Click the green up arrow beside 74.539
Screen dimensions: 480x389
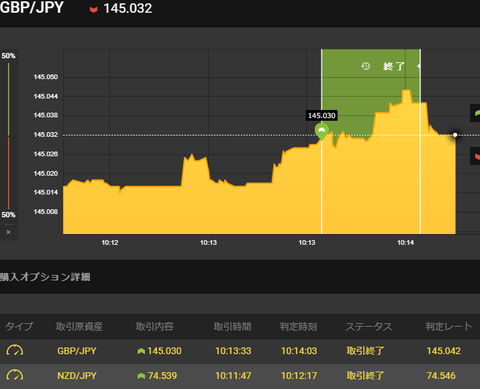point(141,376)
